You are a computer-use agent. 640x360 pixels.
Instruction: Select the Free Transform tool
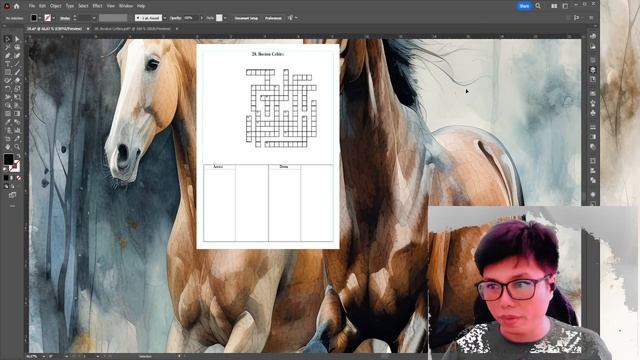(x=17, y=97)
